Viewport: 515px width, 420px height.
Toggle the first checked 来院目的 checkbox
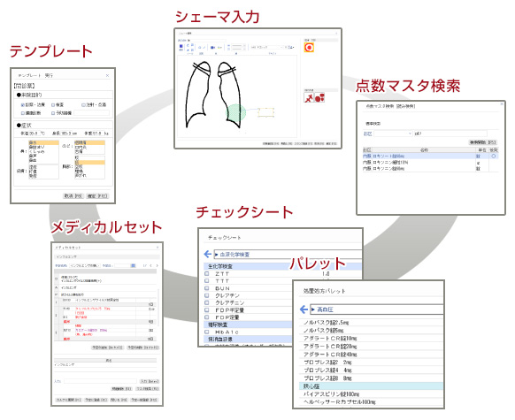[x=23, y=105]
